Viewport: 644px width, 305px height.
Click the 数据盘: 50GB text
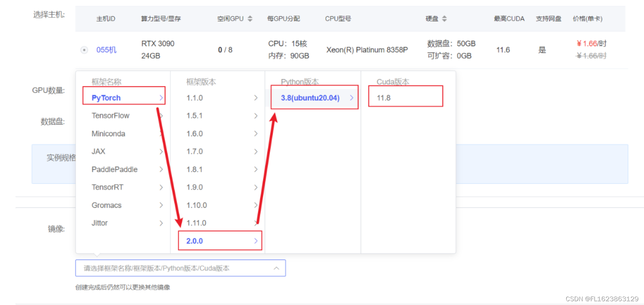[451, 44]
